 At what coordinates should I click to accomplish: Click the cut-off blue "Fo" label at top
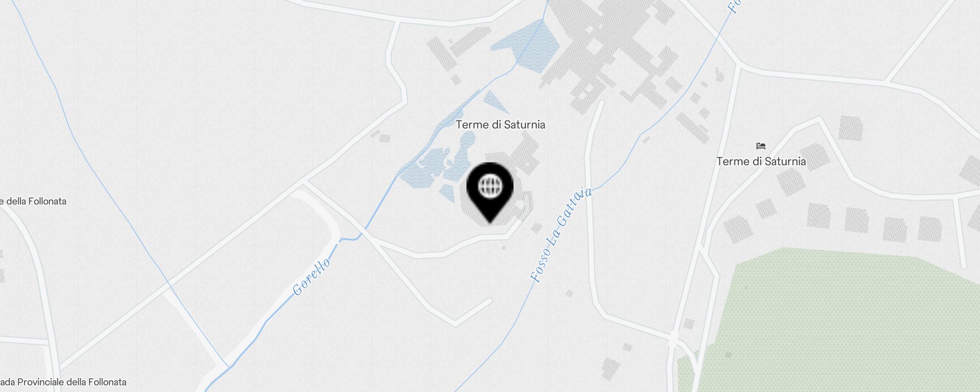734,6
